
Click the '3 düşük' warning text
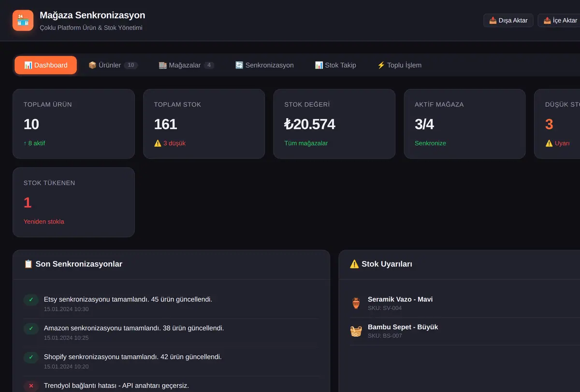[x=170, y=143]
